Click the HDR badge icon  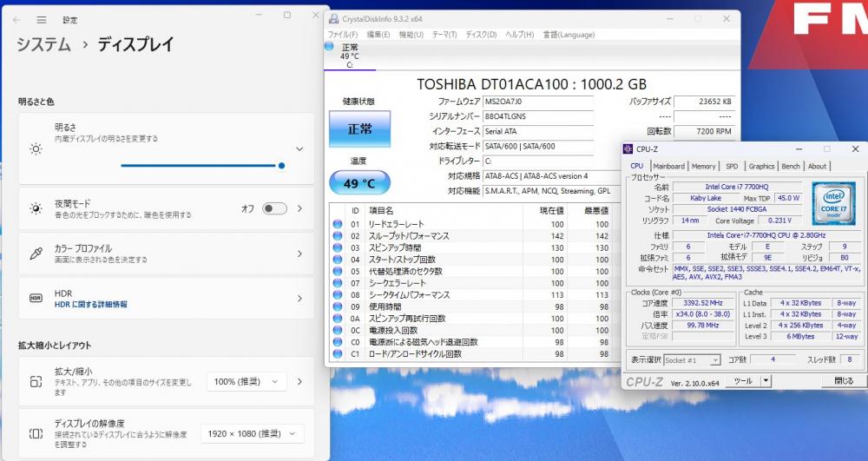[x=36, y=298]
